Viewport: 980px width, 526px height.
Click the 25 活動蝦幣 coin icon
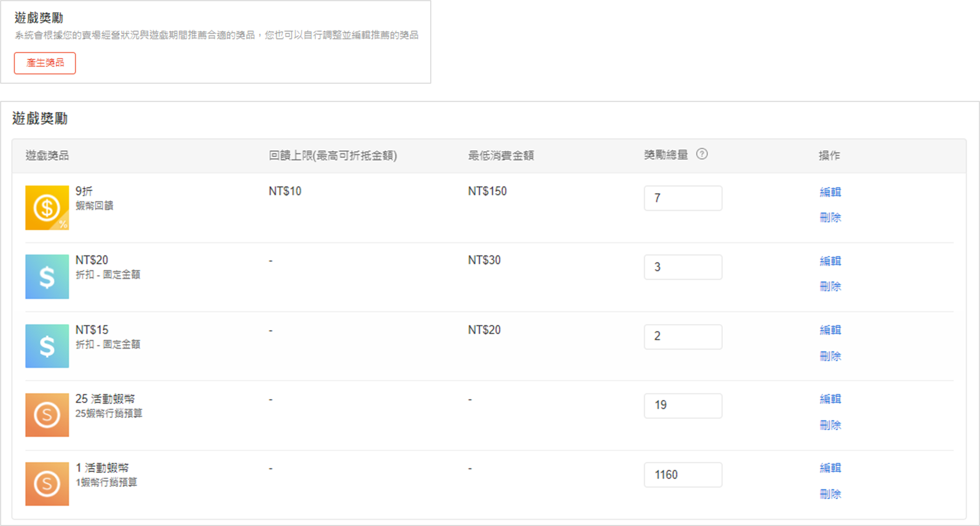(47, 415)
